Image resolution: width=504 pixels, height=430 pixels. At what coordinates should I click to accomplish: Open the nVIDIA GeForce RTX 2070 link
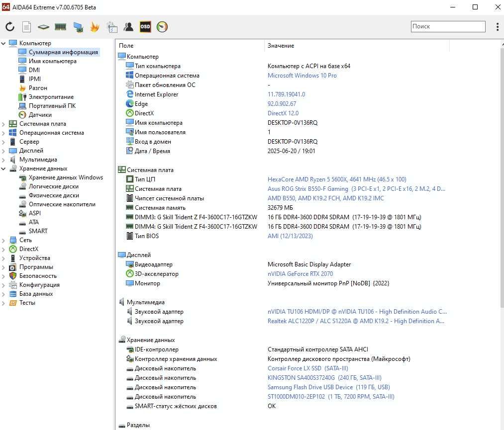pyautogui.click(x=300, y=274)
